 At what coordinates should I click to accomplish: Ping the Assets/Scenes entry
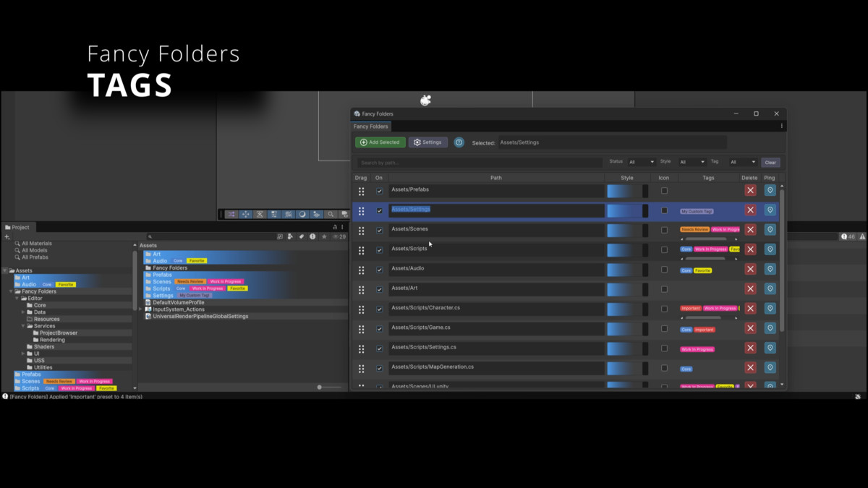pyautogui.click(x=770, y=230)
